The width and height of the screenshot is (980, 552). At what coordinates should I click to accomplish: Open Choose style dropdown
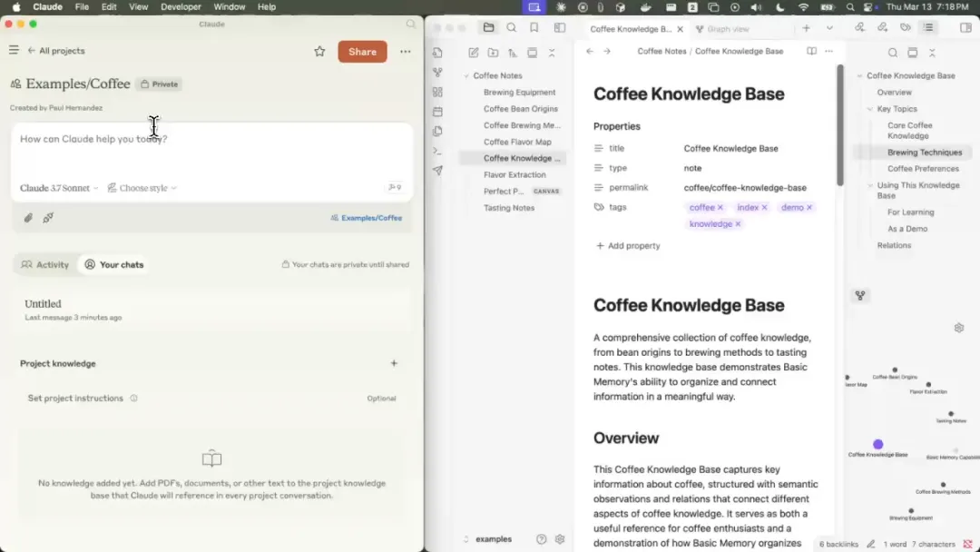[x=142, y=188]
